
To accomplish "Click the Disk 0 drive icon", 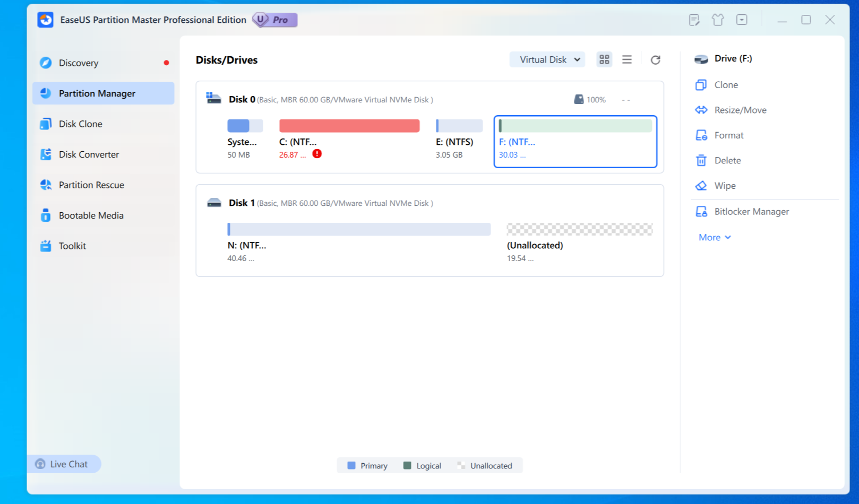I will (x=213, y=98).
